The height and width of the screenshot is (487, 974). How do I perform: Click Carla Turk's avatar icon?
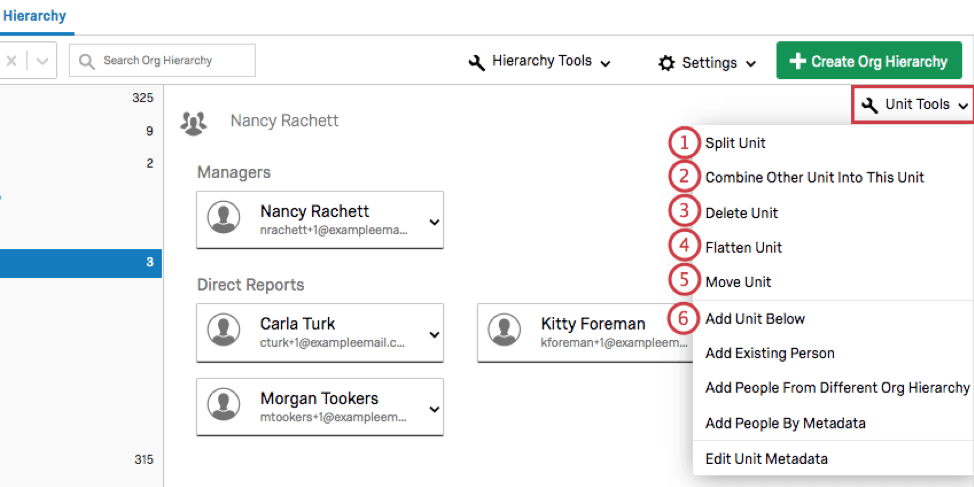pos(224,331)
